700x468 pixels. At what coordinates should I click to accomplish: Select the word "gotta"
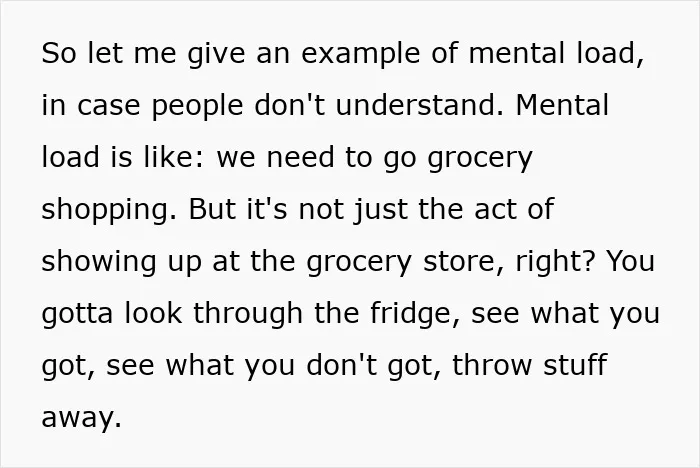(77, 314)
